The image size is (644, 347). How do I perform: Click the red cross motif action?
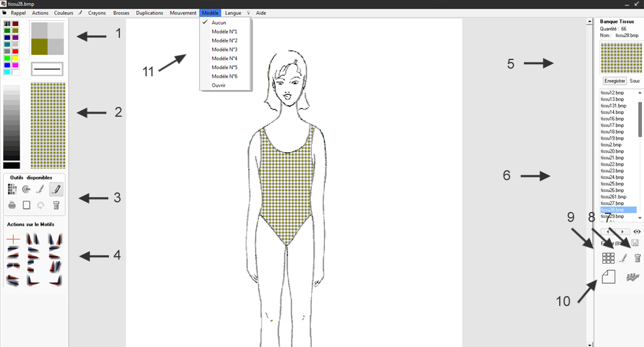[x=13, y=239]
